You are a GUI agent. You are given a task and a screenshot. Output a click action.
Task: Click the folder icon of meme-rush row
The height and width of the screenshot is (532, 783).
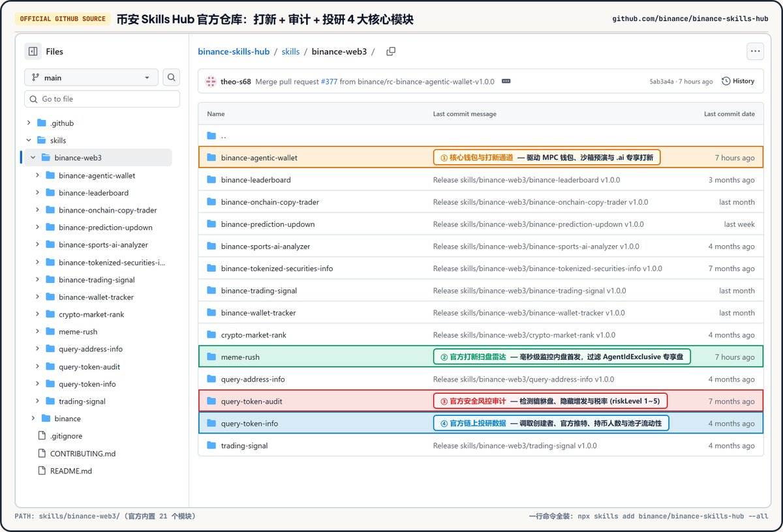(211, 357)
